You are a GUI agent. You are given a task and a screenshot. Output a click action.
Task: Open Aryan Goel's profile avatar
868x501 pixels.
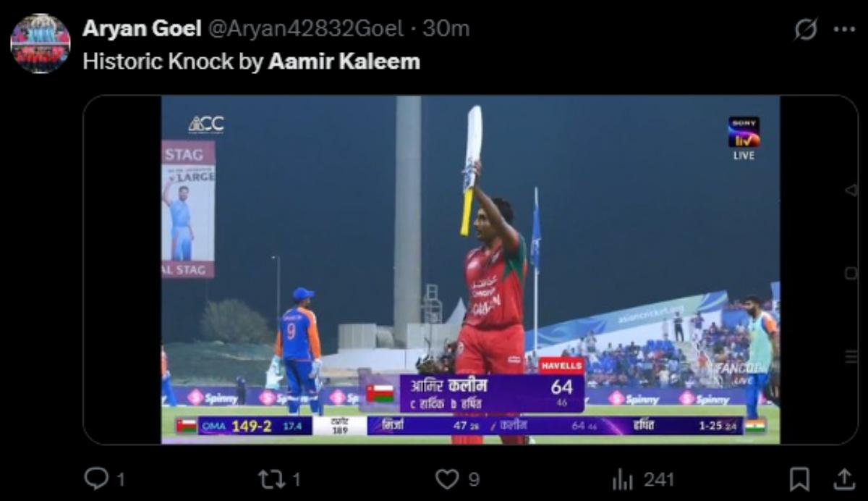40,43
